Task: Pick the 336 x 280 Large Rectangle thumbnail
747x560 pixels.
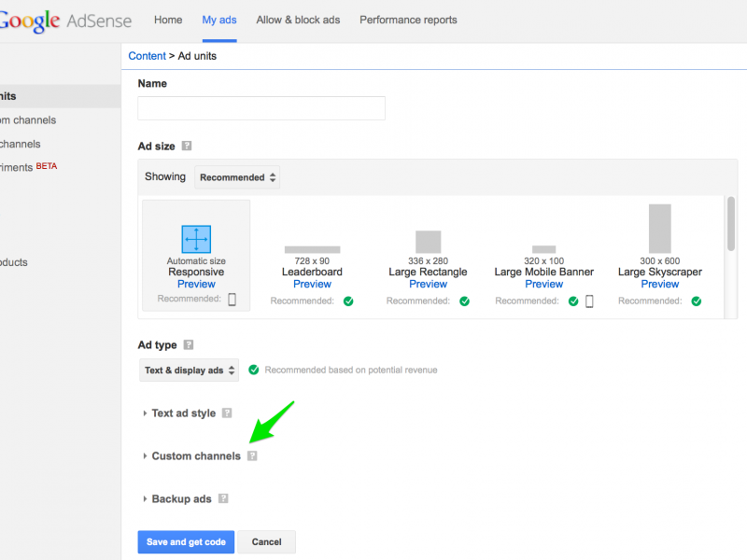Action: click(x=428, y=242)
